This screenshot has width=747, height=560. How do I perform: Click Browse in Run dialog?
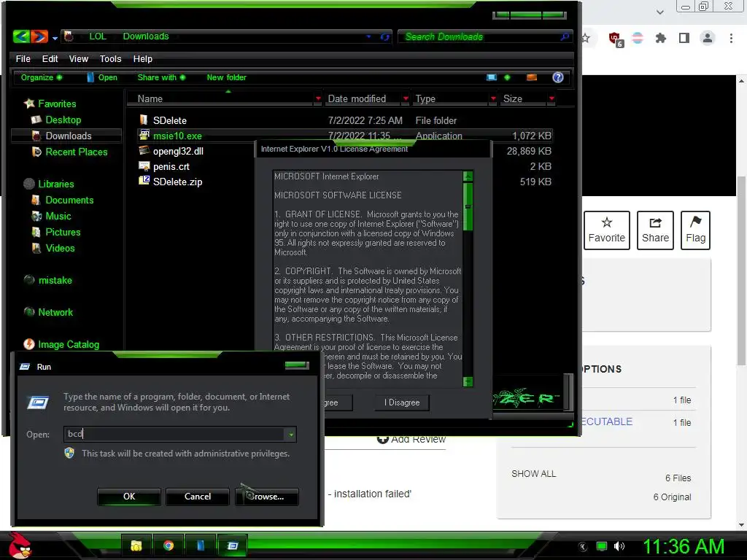point(267,496)
